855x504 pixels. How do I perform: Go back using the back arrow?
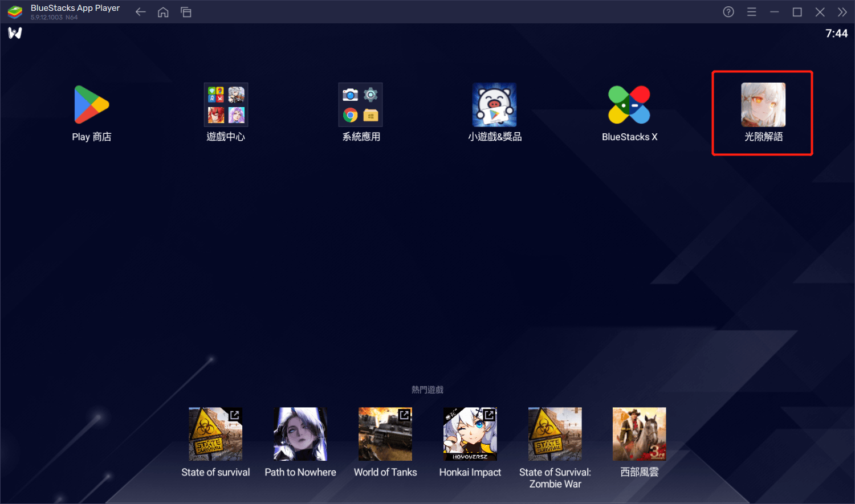click(141, 12)
